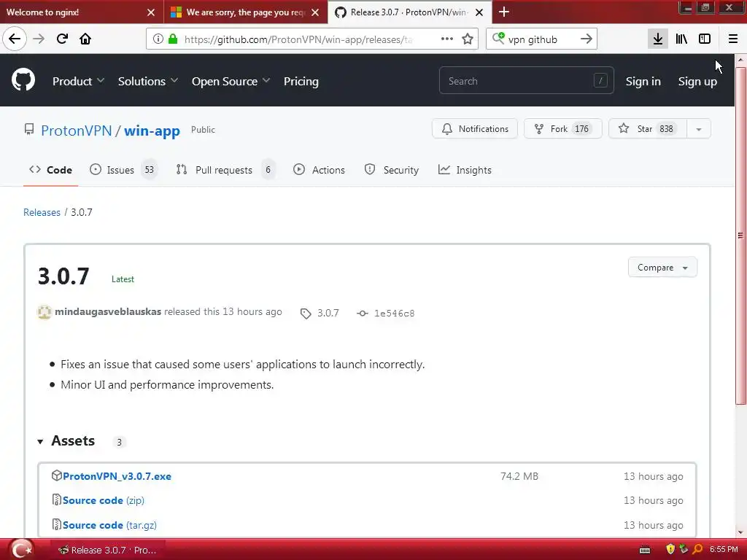Open the Pricing page link
Screen dimensions: 747x560
tap(301, 82)
